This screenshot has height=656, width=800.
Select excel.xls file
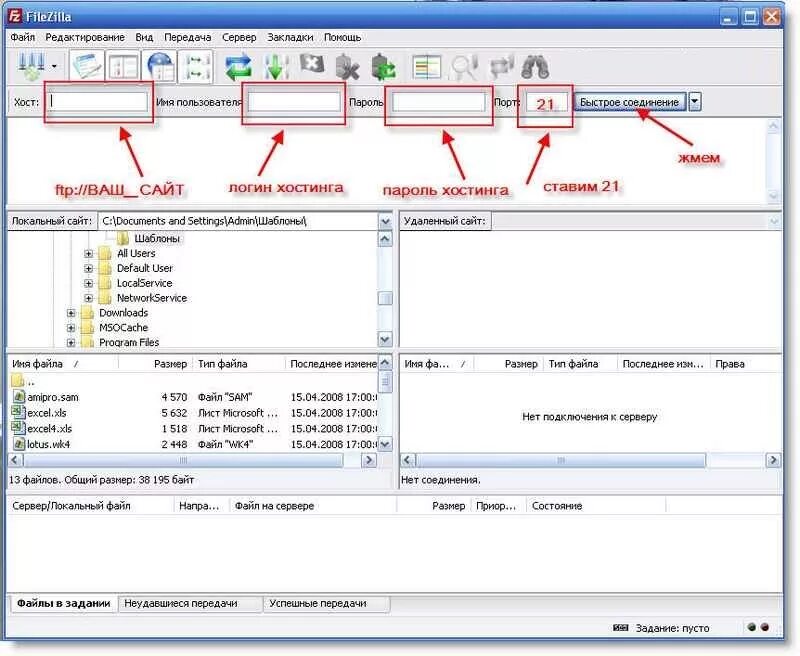coord(46,413)
